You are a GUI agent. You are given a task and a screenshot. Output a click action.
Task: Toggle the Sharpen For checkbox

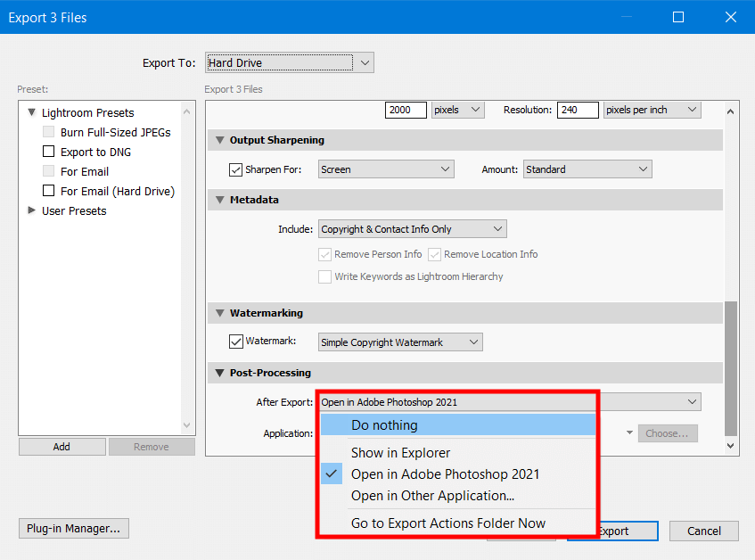click(236, 169)
